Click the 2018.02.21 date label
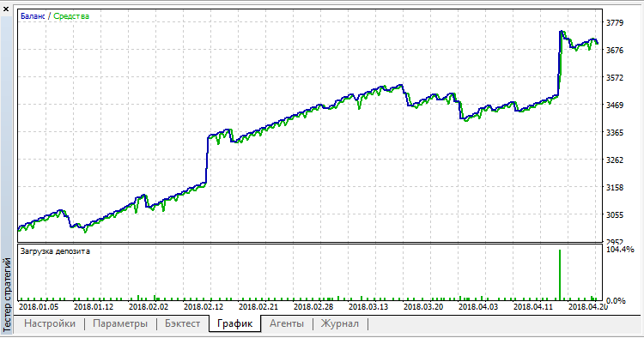Image resolution: width=644 pixels, height=338 pixels. pyautogui.click(x=258, y=307)
